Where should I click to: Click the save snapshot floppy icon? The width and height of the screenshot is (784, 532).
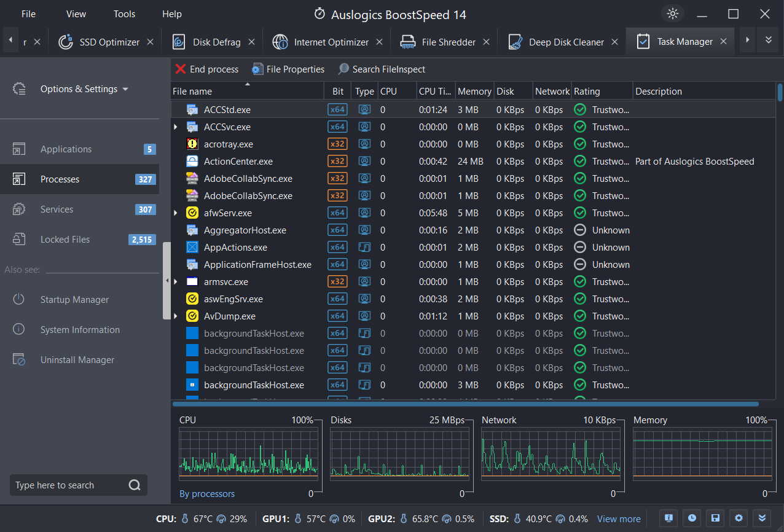[715, 518]
